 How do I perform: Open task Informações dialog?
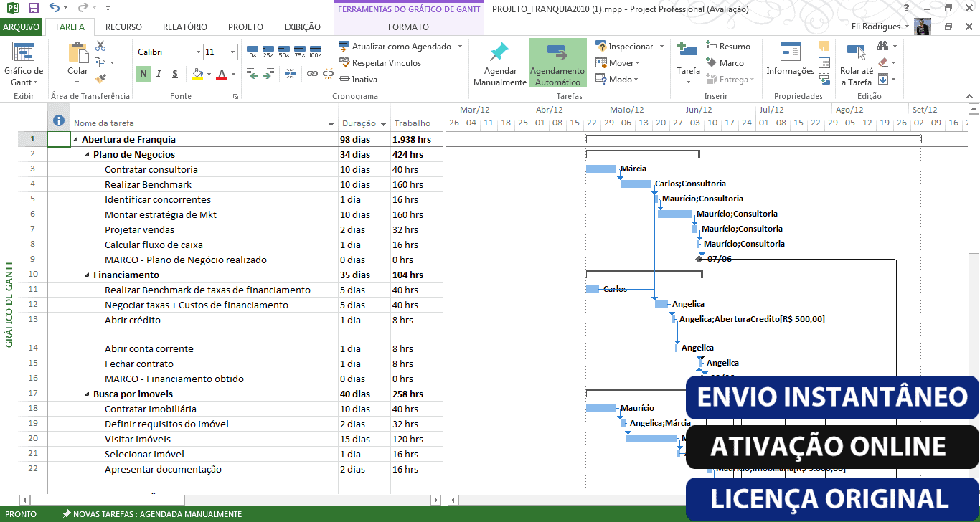click(790, 60)
